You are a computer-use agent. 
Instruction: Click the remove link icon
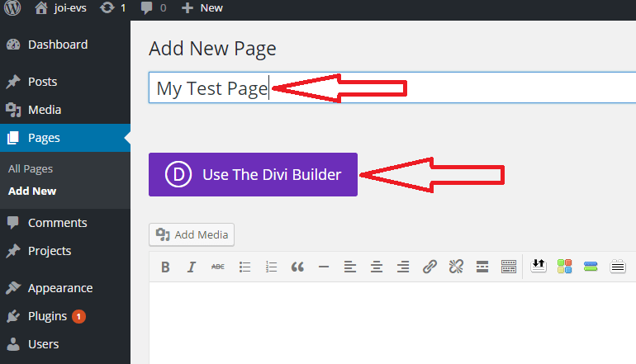tap(456, 267)
